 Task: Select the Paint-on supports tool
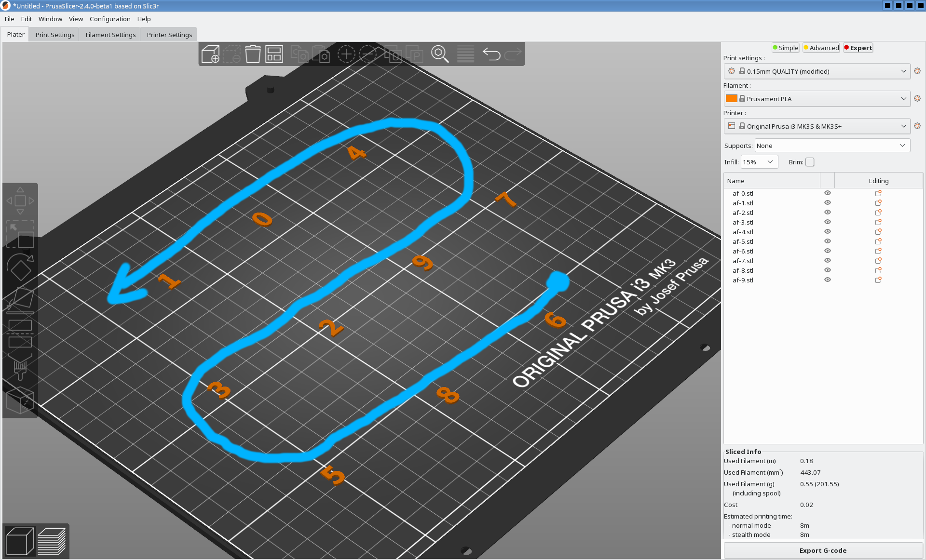click(20, 368)
